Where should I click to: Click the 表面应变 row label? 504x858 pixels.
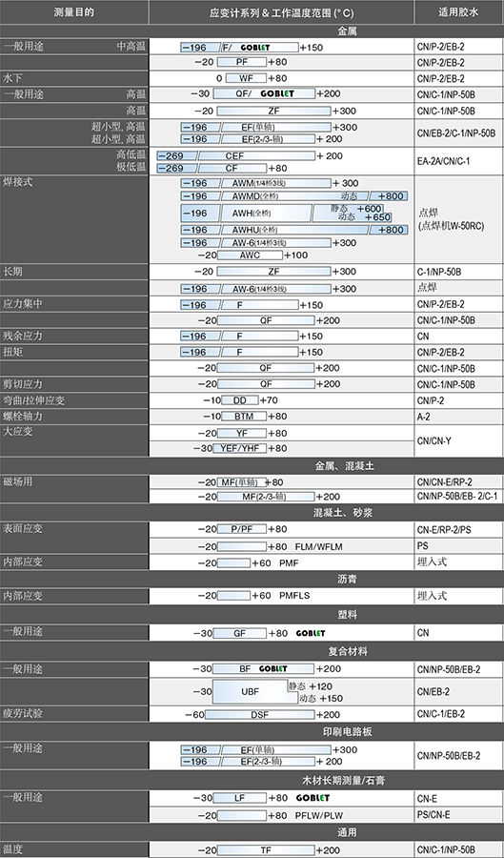[23, 528]
